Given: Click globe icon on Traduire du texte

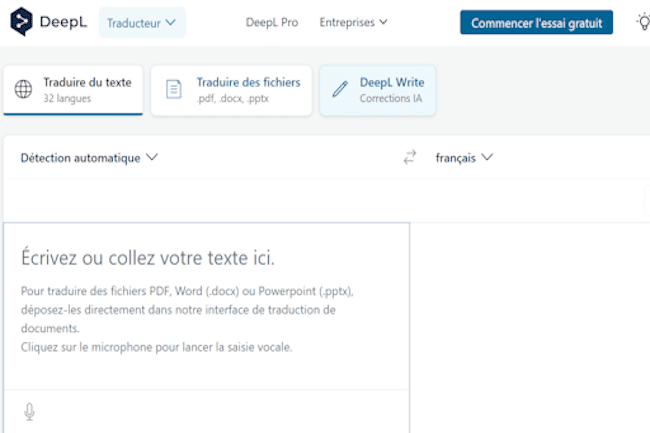Looking at the screenshot, I should (23, 89).
